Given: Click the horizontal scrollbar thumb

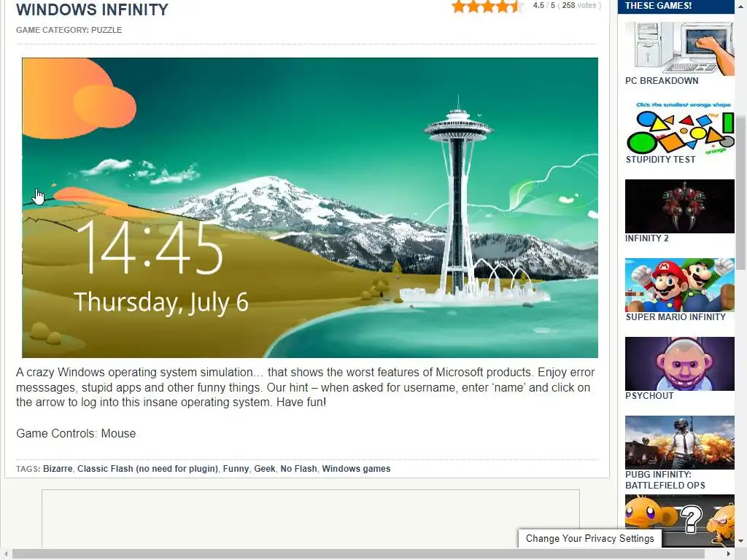Looking at the screenshot, I should (358, 554).
